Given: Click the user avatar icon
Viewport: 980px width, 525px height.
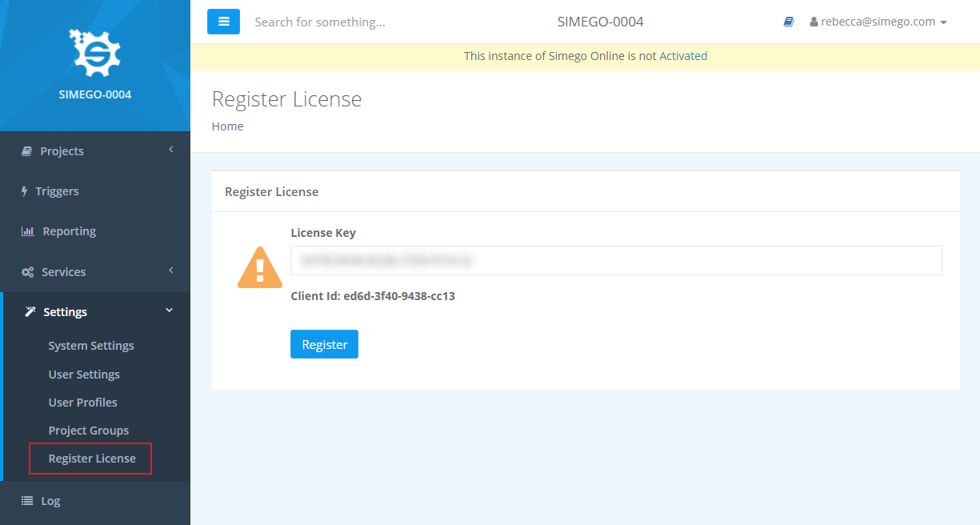Looking at the screenshot, I should (814, 22).
